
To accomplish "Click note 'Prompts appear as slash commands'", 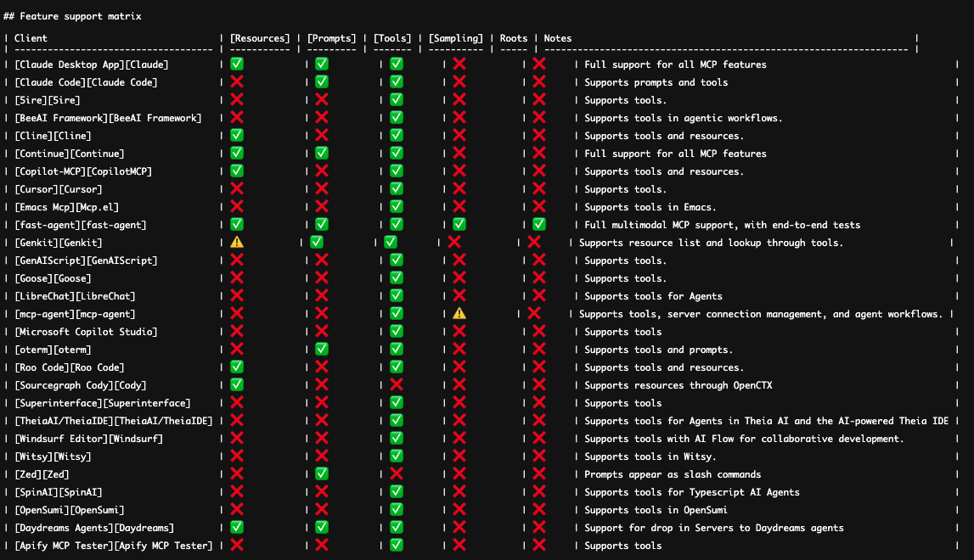I will 673,474.
